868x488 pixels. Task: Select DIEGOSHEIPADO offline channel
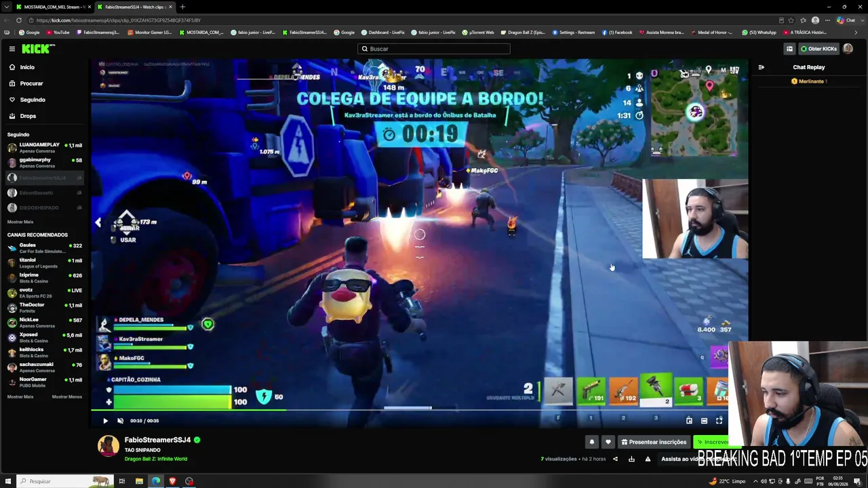45,207
